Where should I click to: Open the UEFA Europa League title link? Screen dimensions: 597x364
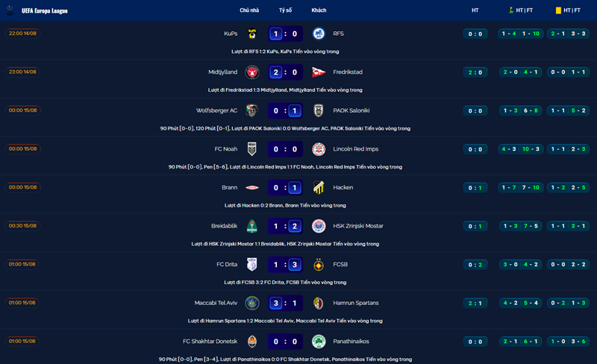pyautogui.click(x=45, y=10)
